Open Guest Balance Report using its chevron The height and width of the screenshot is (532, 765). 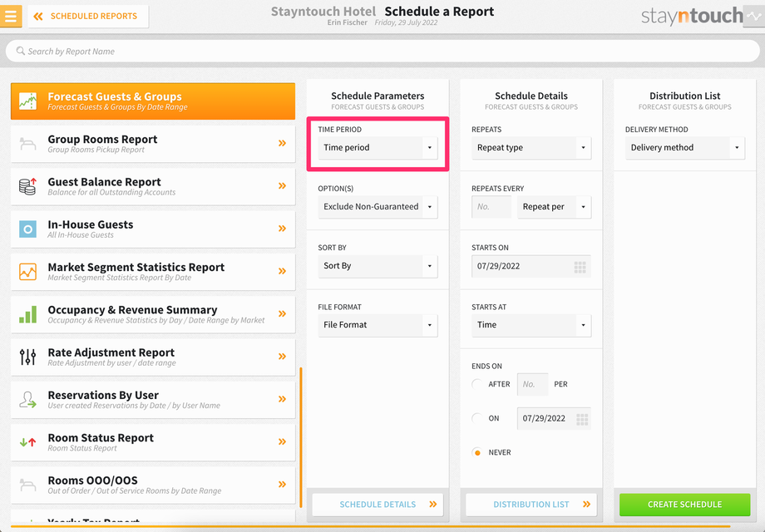coord(282,186)
